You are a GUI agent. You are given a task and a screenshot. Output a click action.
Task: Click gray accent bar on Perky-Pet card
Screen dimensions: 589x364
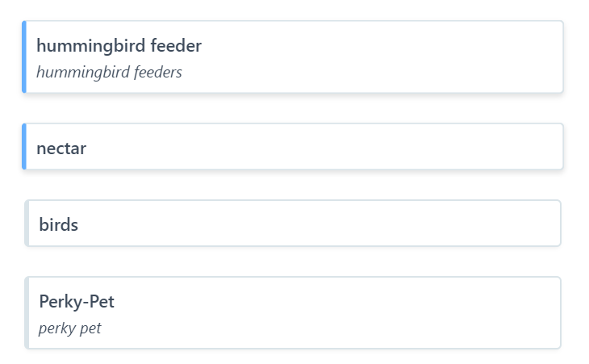click(27, 313)
